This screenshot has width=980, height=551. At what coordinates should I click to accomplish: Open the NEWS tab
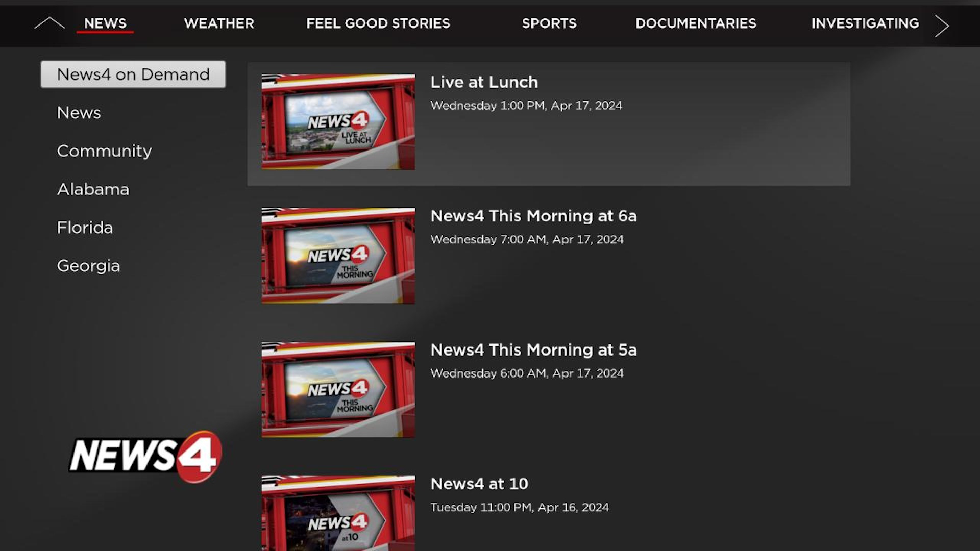(105, 23)
